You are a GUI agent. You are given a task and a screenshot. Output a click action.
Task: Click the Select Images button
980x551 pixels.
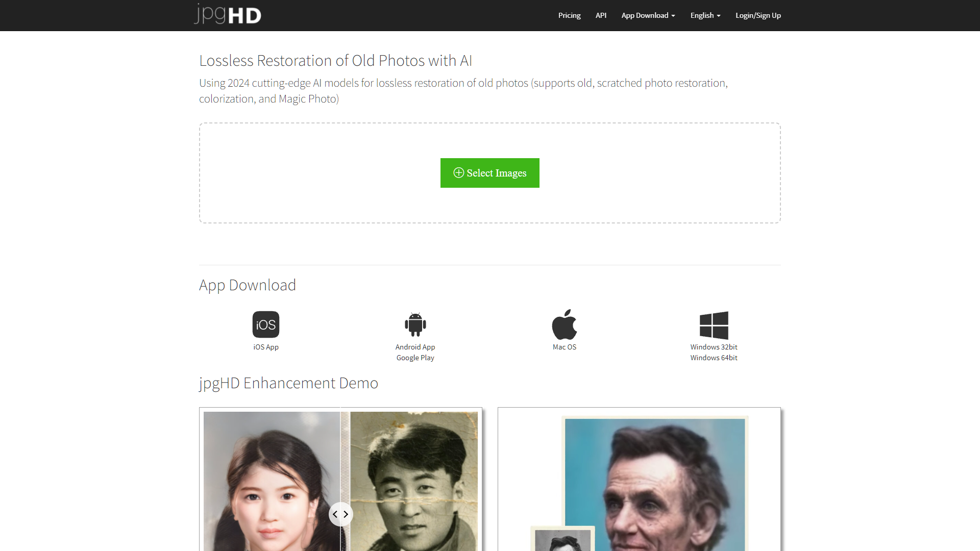click(489, 173)
